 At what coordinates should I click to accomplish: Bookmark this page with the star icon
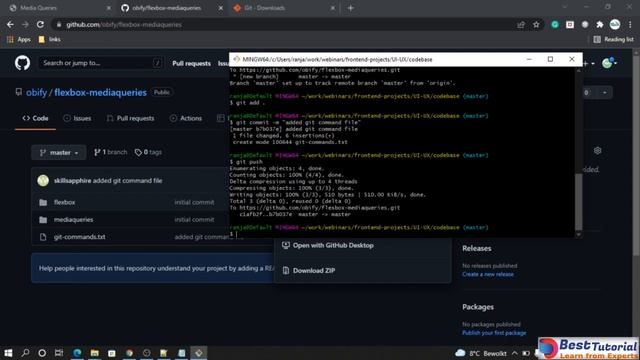536,25
